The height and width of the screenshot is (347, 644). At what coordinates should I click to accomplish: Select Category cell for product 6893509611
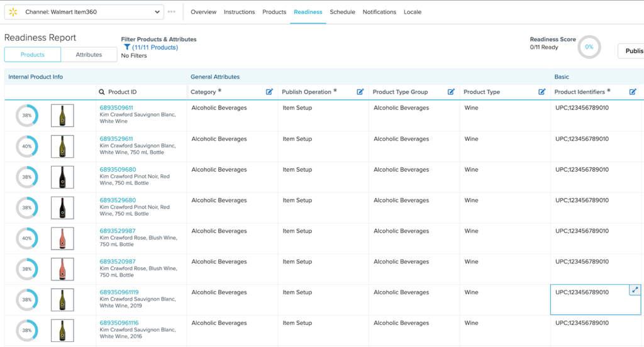233,116
